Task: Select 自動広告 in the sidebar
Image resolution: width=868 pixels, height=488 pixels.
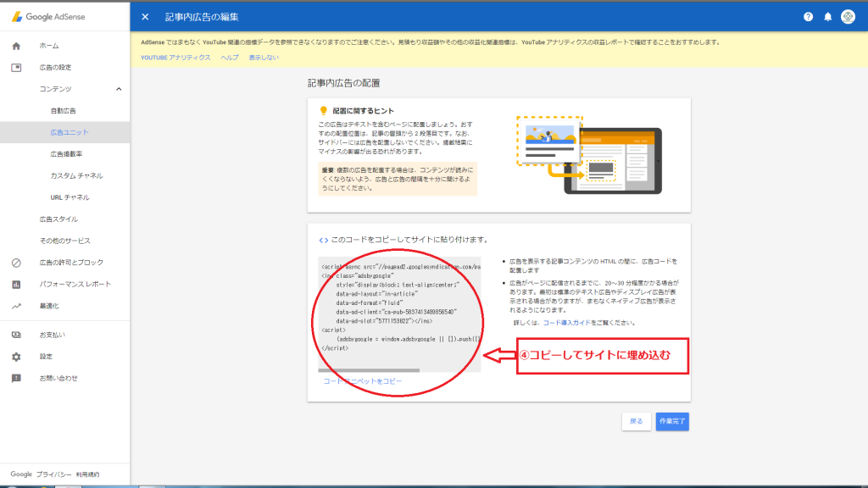Action: tap(63, 111)
